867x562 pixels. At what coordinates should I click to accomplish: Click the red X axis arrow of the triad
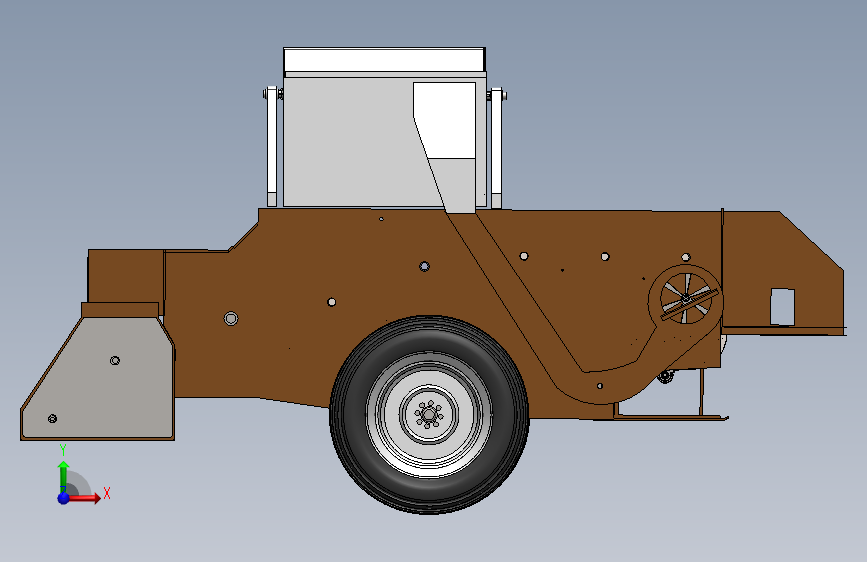click(x=83, y=498)
